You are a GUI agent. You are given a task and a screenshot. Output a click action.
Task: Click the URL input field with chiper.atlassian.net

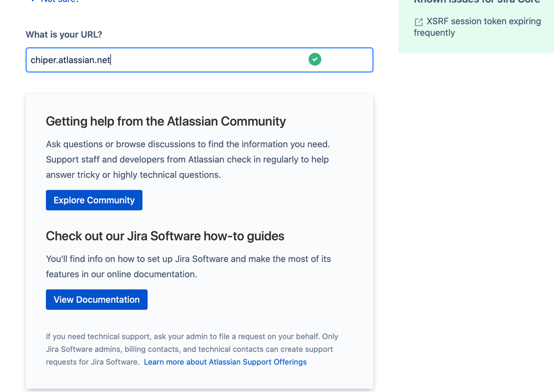199,60
